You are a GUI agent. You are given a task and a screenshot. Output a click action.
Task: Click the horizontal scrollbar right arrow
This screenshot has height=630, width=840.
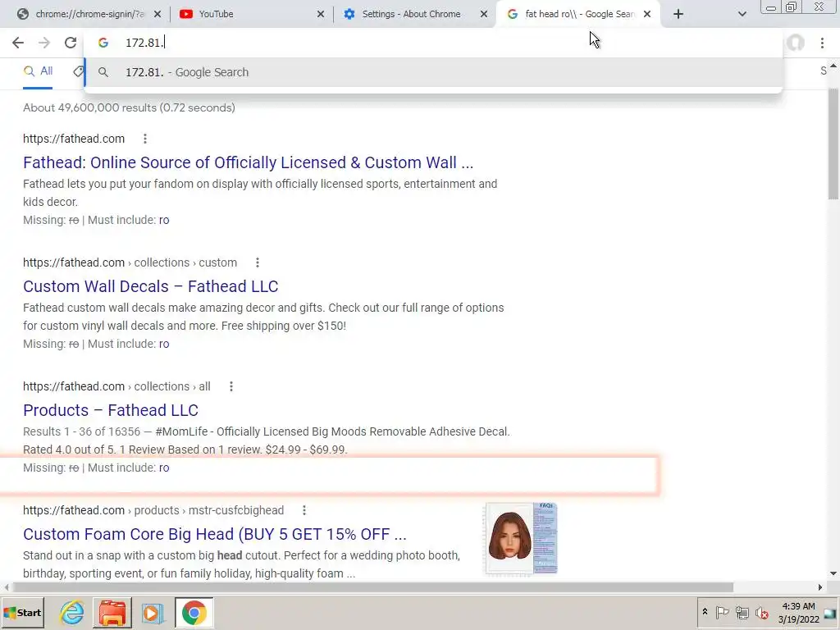(819, 587)
